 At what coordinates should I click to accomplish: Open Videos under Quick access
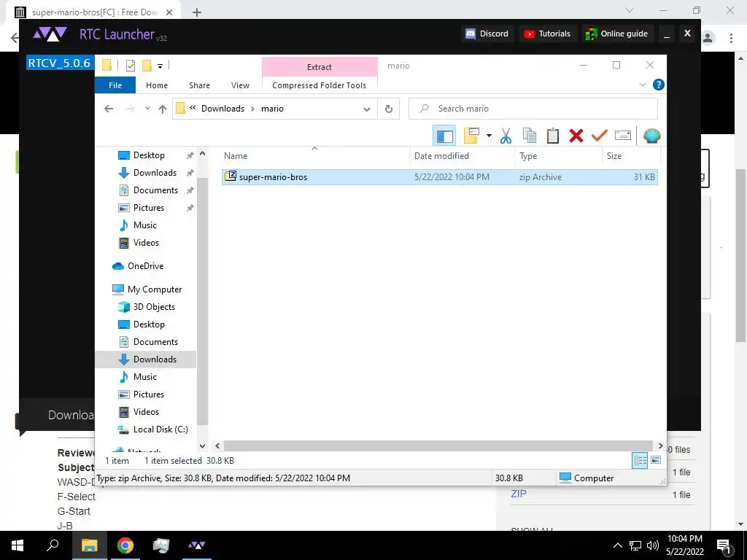146,243
